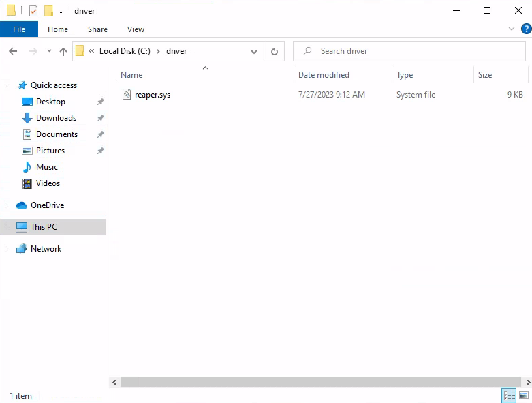Open Downloads in the navigation pane
532x403 pixels.
tap(56, 117)
